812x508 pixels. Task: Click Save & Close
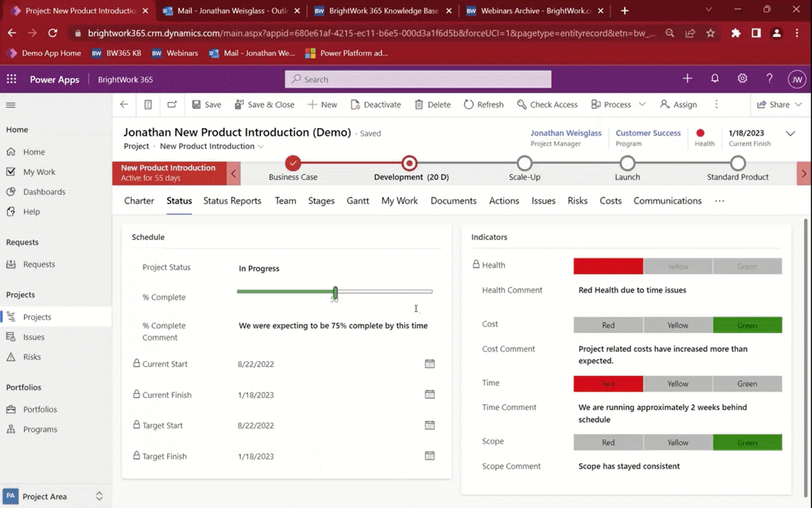click(264, 104)
